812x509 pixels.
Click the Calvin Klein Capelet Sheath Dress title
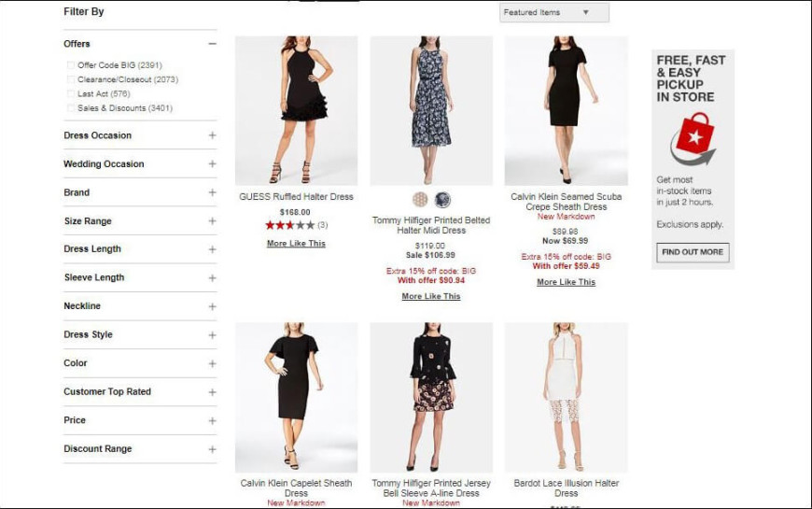point(296,488)
